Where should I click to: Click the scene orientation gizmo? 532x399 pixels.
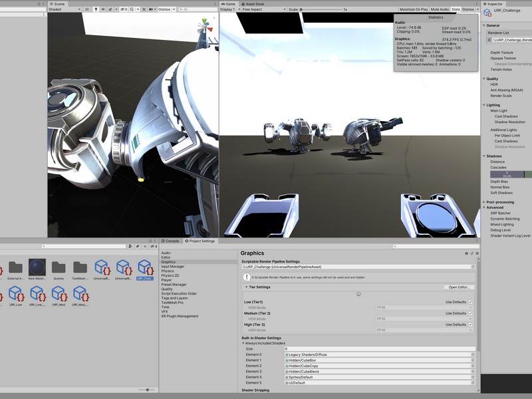pos(205,27)
